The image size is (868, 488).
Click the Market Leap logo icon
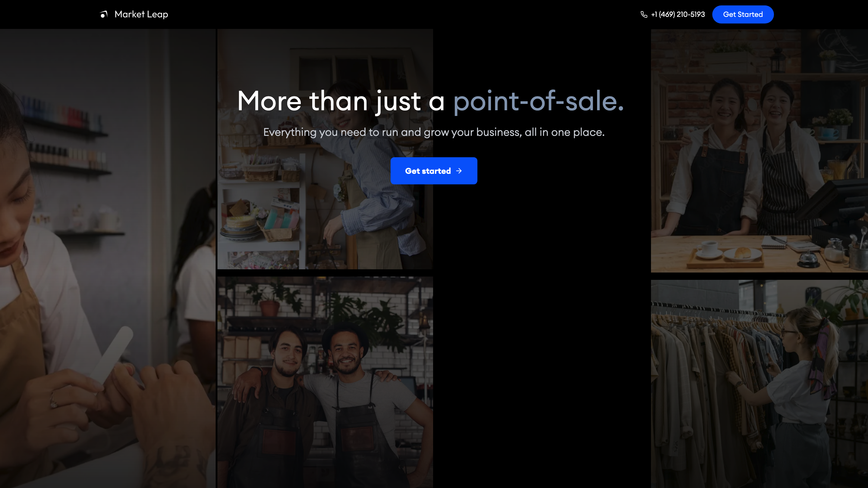click(x=104, y=14)
